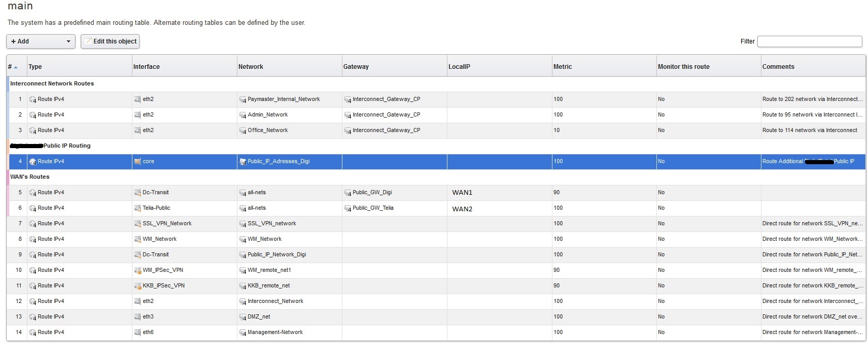
Task: Click the Interface column header
Action: point(146,67)
